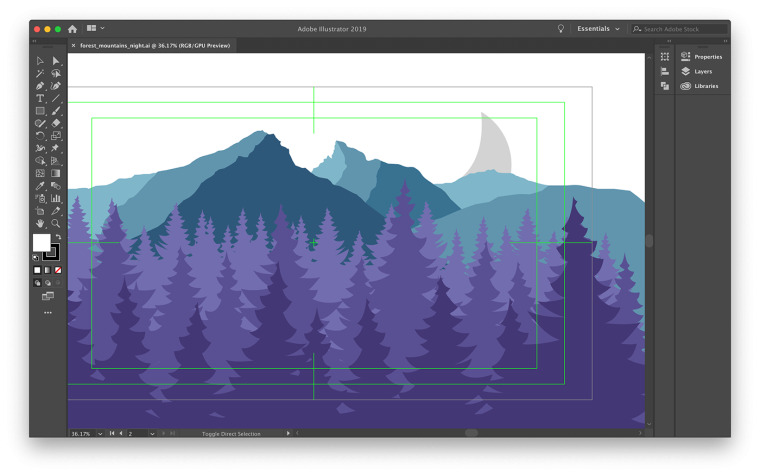Screen dimensions: 760x476
Task: Open the Essentials workspace dropdown
Action: pos(598,29)
